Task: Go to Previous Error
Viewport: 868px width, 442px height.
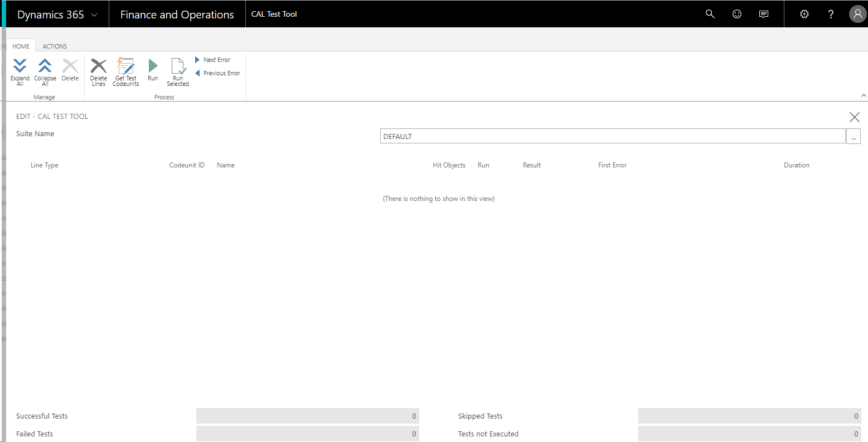Action: 218,73
